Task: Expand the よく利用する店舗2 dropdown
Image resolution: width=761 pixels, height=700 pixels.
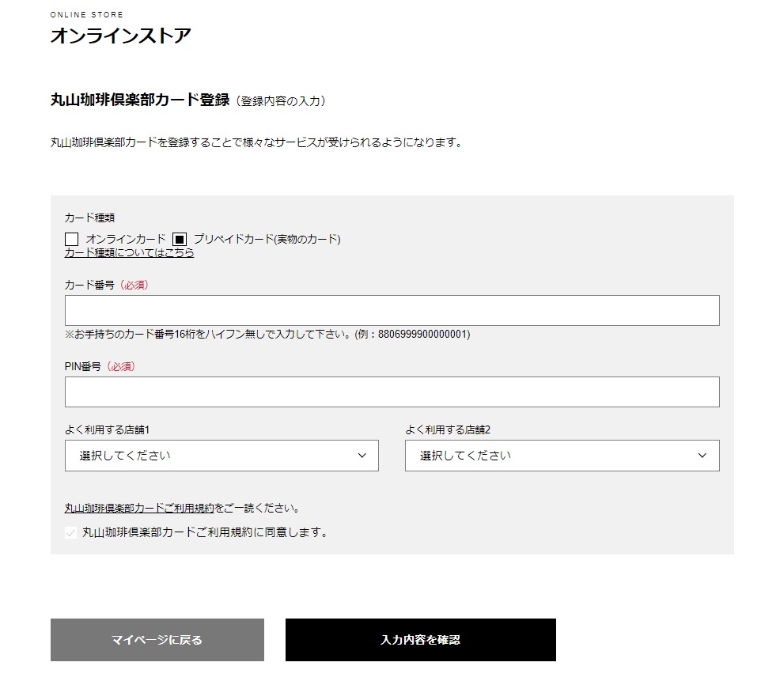Action: (x=562, y=456)
